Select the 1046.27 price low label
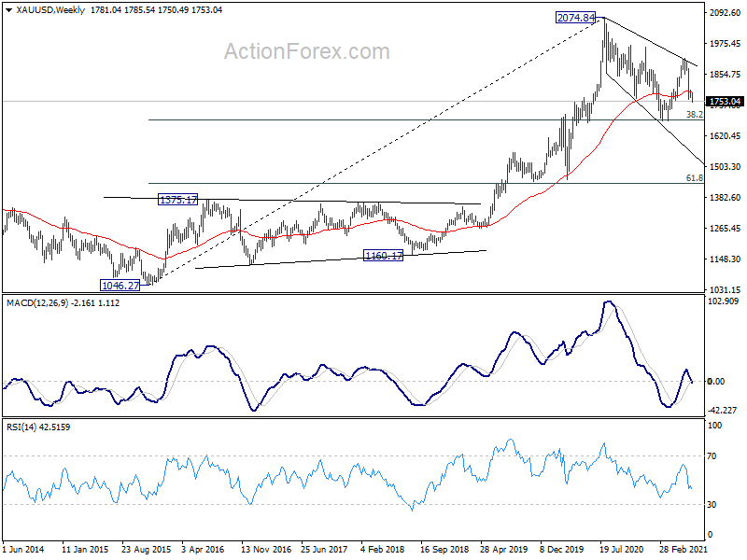 click(120, 286)
